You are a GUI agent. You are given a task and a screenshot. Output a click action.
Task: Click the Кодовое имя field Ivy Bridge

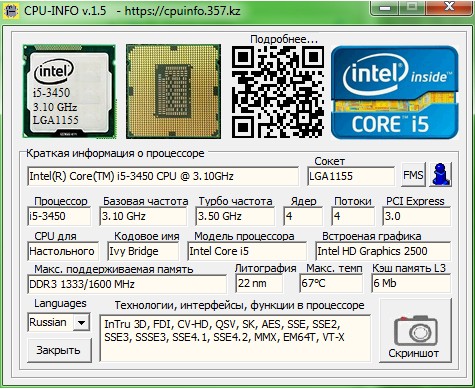(143, 251)
